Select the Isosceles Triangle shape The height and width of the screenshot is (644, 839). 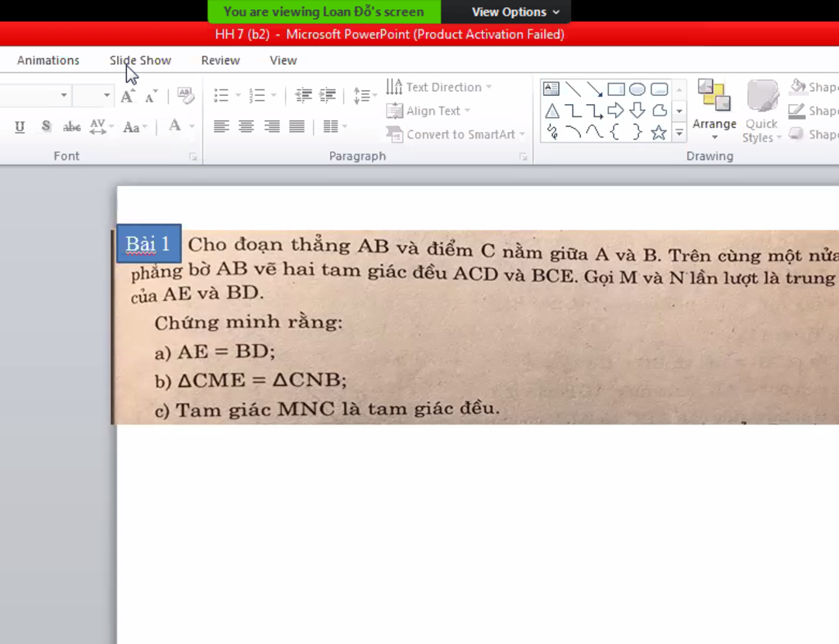pyautogui.click(x=552, y=111)
